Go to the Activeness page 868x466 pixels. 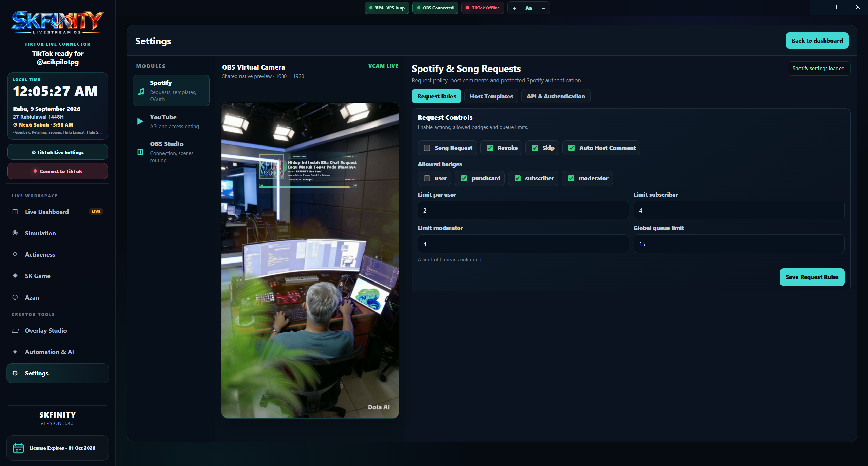(58, 254)
